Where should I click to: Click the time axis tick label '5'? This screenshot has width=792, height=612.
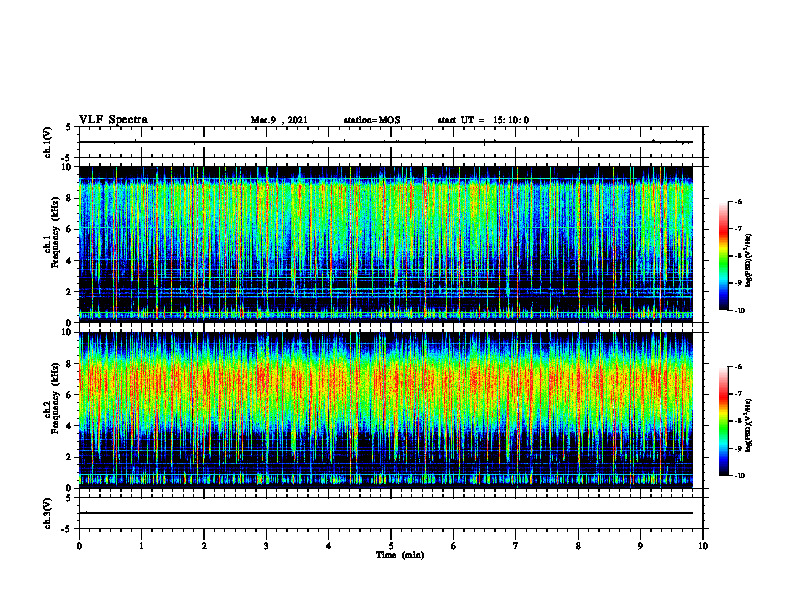pos(391,546)
